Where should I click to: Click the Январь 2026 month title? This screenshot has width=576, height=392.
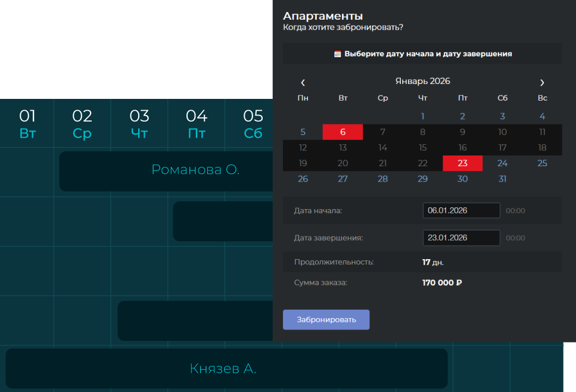422,81
